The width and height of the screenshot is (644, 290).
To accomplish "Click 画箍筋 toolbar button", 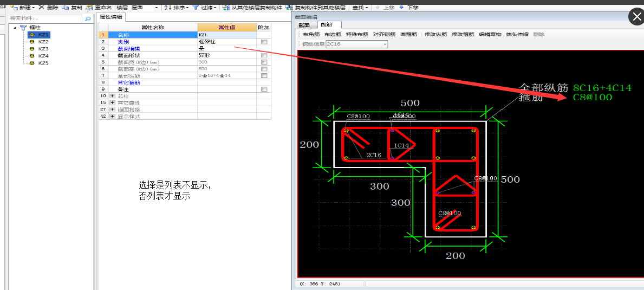I will click(408, 35).
